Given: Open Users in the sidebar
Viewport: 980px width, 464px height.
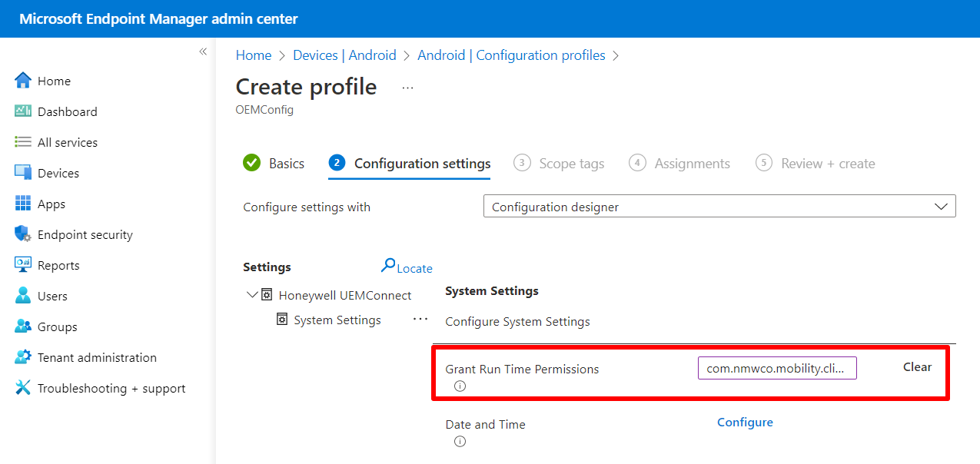Looking at the screenshot, I should [x=52, y=296].
